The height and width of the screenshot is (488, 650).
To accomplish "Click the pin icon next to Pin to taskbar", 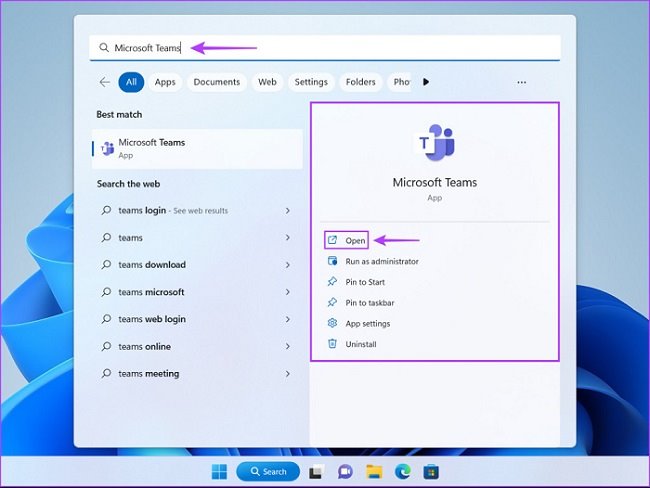I will (x=332, y=302).
